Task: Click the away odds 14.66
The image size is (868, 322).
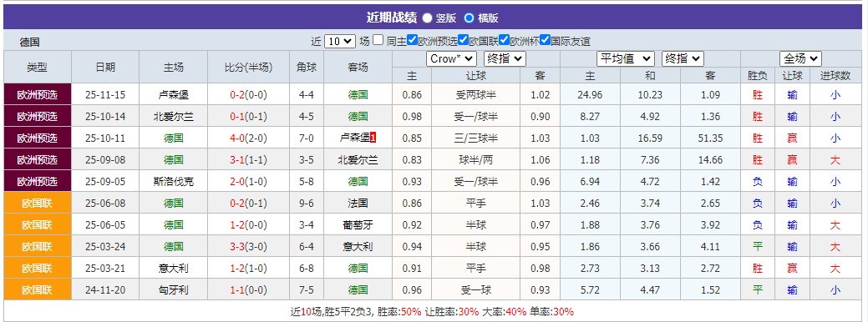Action: tap(710, 159)
